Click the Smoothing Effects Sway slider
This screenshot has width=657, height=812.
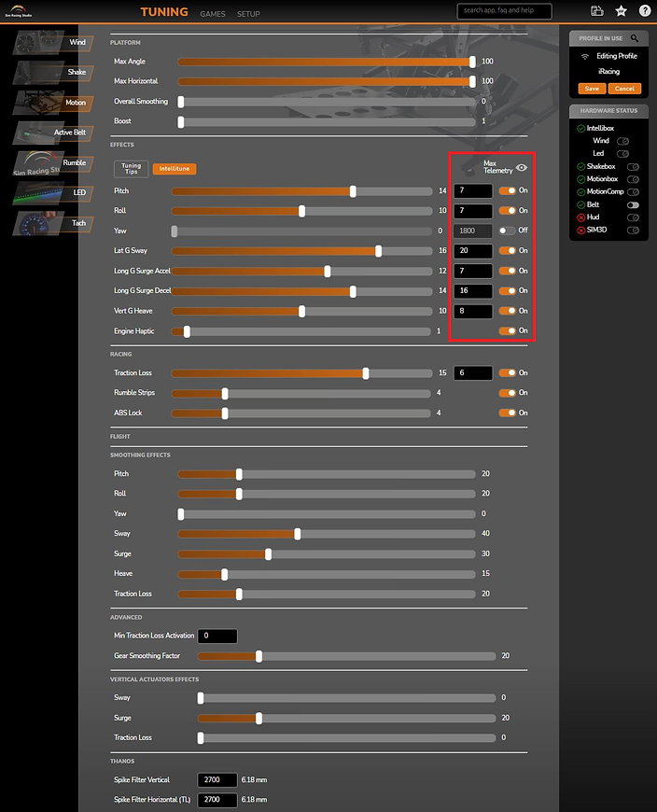[327, 534]
